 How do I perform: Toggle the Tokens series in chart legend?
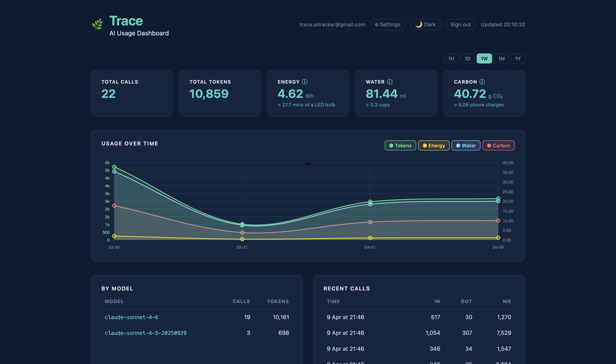(x=400, y=145)
